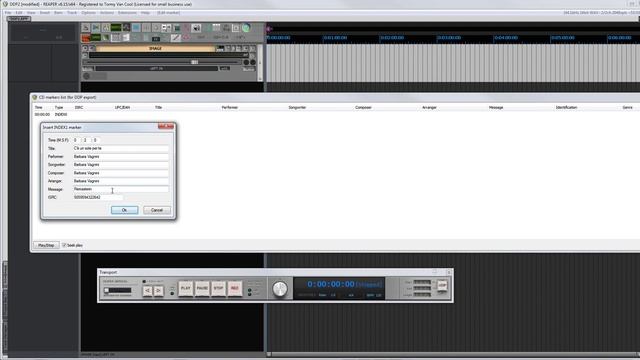Viewport: 640px width, 360px height.
Task: Cancel the Insert INDEX1 marker dialog
Action: (x=157, y=210)
